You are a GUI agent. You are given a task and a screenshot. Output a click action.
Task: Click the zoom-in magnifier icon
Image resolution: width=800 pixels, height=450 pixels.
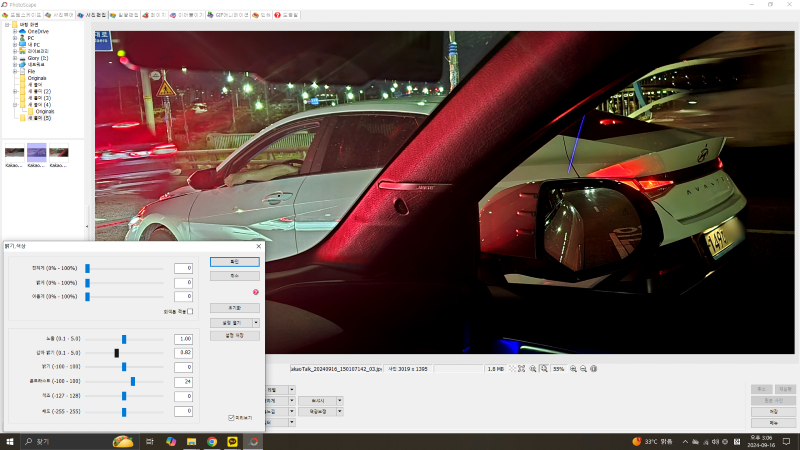tap(571, 369)
